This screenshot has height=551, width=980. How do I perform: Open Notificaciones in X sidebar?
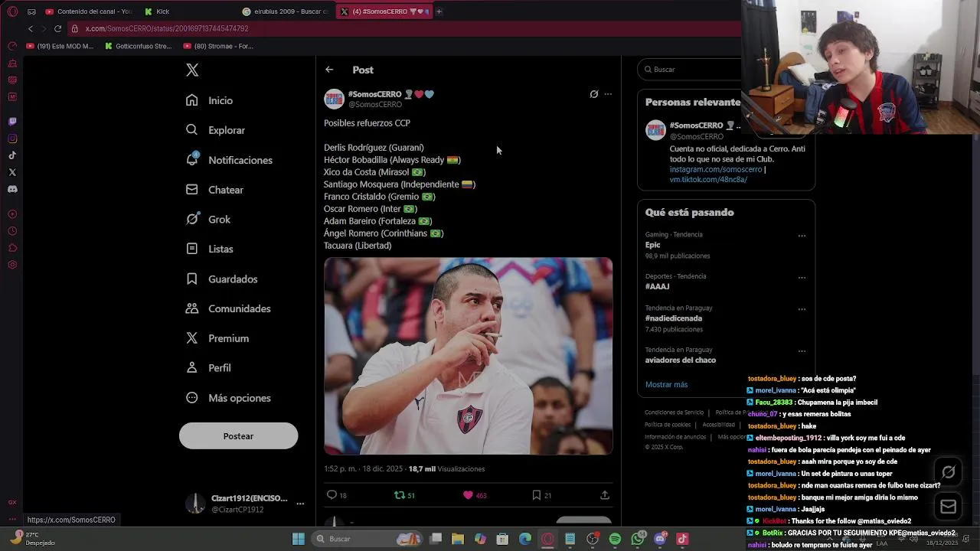click(x=229, y=160)
